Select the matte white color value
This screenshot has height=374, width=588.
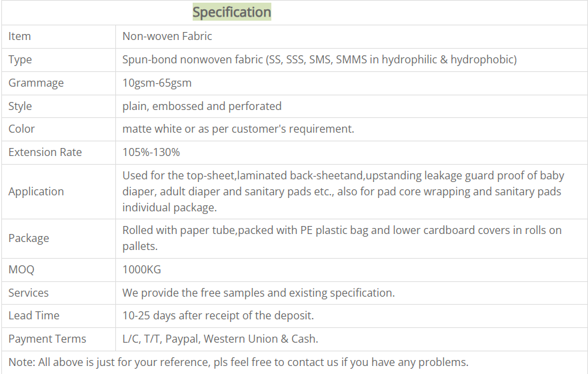point(238,129)
